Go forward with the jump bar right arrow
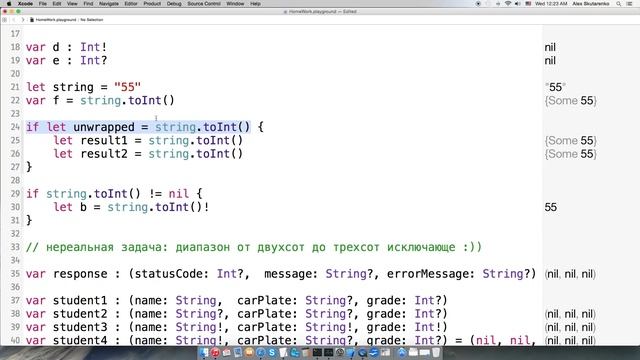Screen dimensions: 640x360 click(23, 20)
